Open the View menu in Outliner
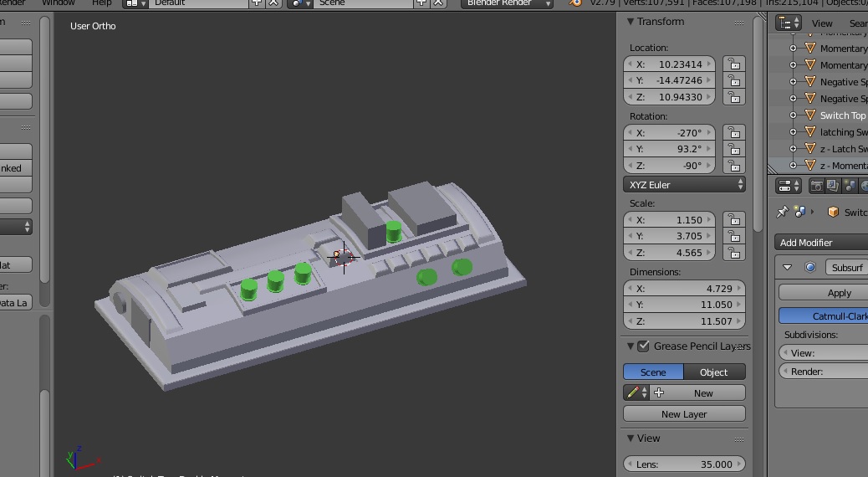Viewport: 868px width, 477px height. [822, 23]
